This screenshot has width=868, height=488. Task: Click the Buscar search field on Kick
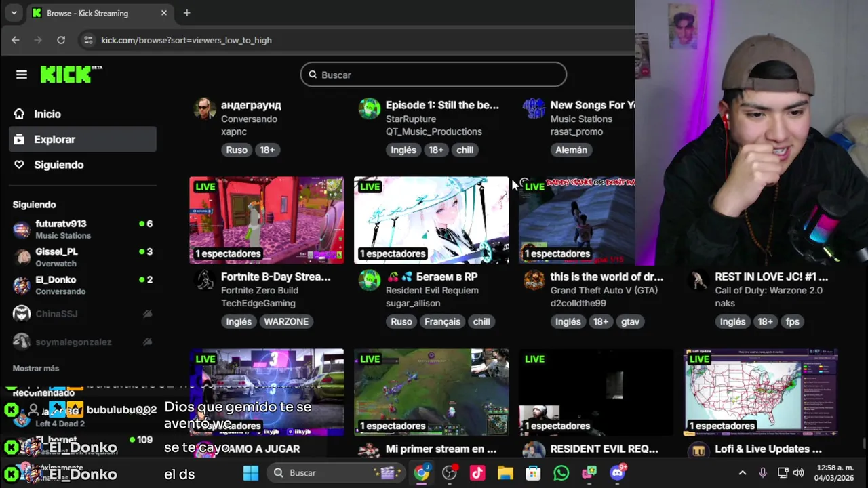tap(433, 75)
